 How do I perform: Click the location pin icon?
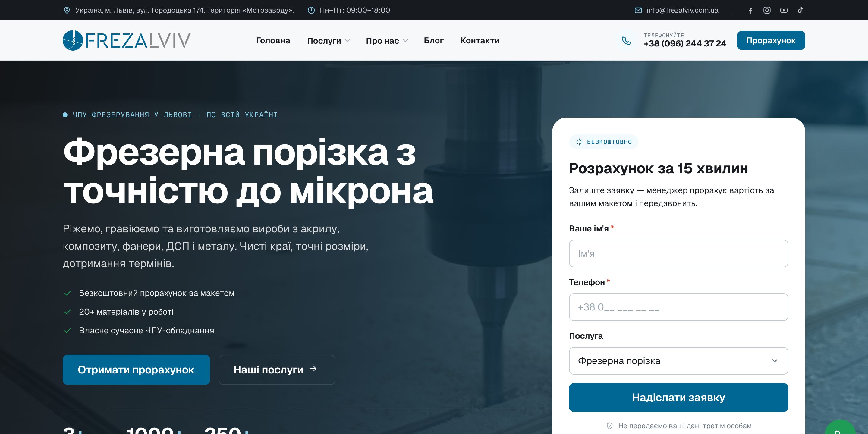click(67, 11)
